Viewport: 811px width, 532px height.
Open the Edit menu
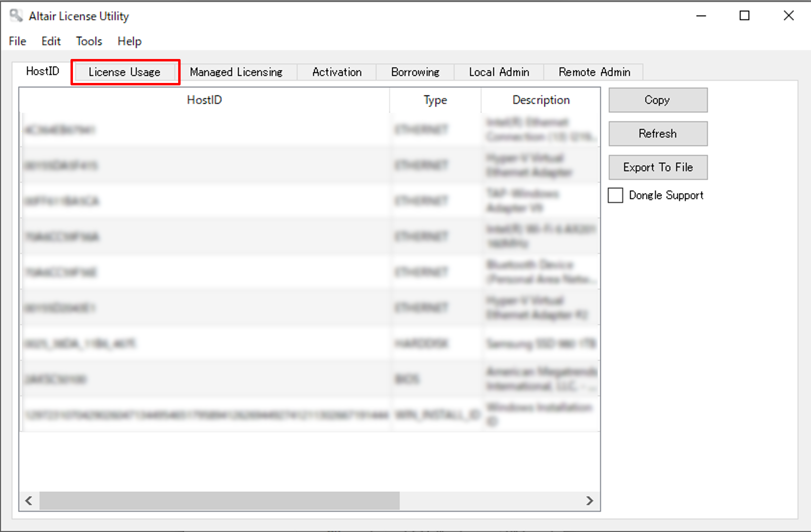[x=51, y=41]
